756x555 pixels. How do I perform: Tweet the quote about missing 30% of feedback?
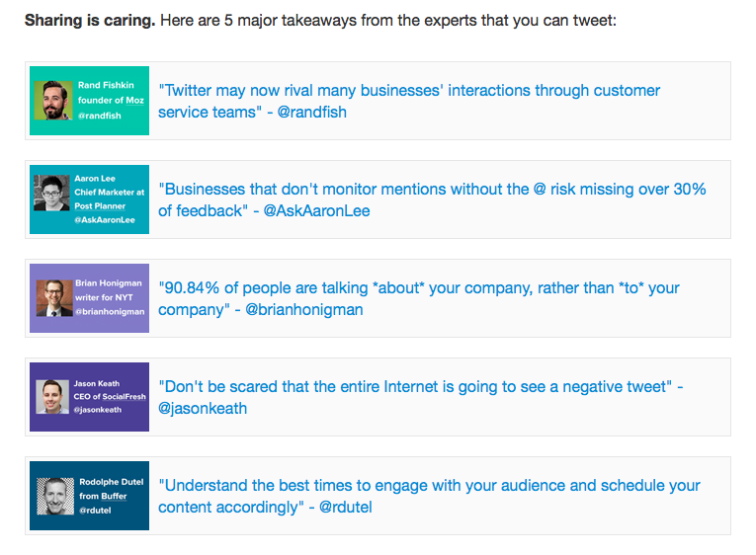[x=432, y=199]
